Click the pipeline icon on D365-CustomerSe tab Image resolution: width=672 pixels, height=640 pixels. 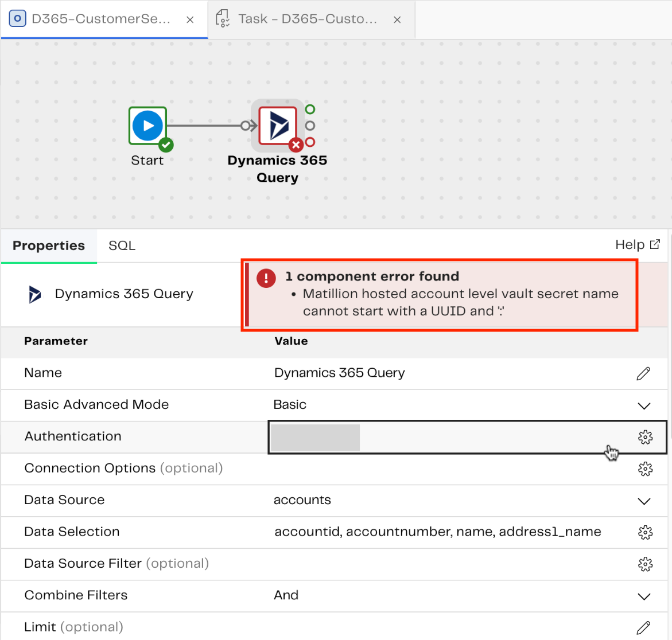(18, 18)
